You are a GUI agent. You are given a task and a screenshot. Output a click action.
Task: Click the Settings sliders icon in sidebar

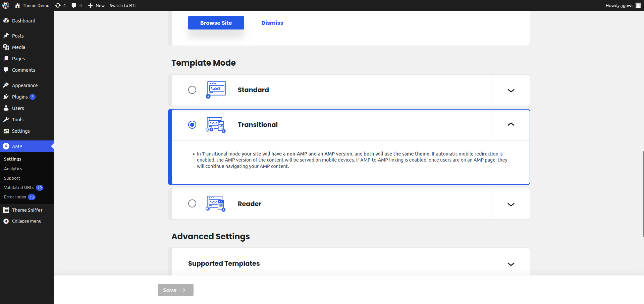coord(6,131)
